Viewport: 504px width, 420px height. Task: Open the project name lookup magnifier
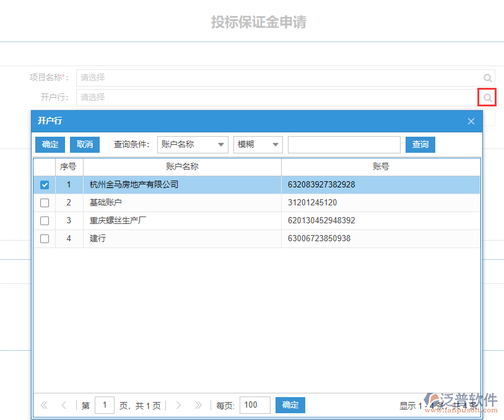click(488, 77)
